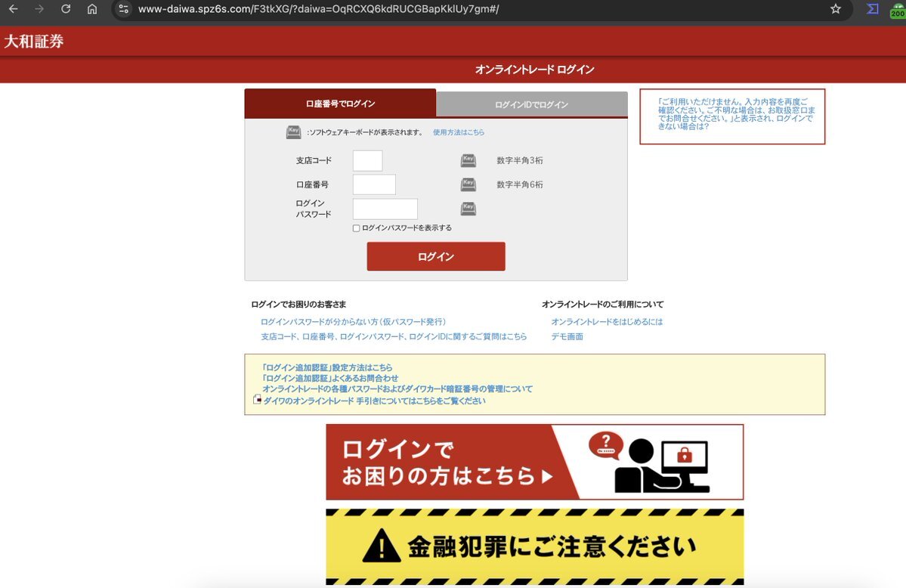Screen dimensions: 906x588
Task: Open software keyboard for 支店コード field
Action: (x=468, y=160)
